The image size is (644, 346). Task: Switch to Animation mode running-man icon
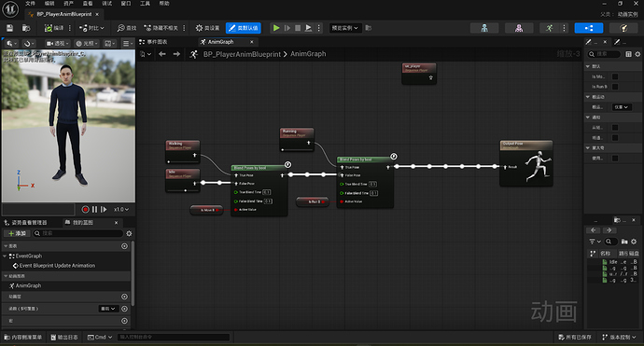(549, 28)
